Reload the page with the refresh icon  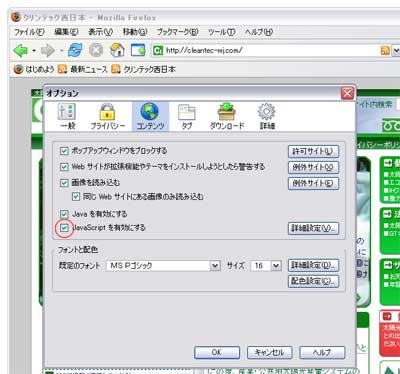click(75, 50)
